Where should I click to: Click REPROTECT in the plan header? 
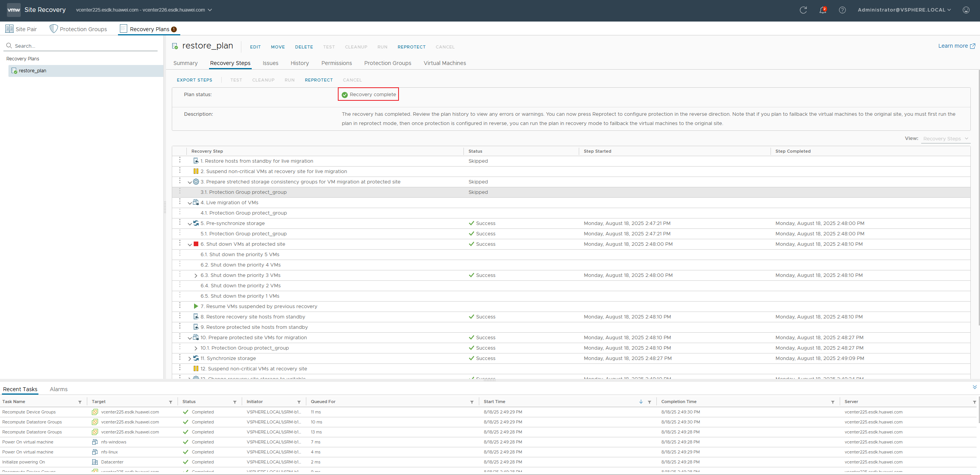click(x=412, y=47)
